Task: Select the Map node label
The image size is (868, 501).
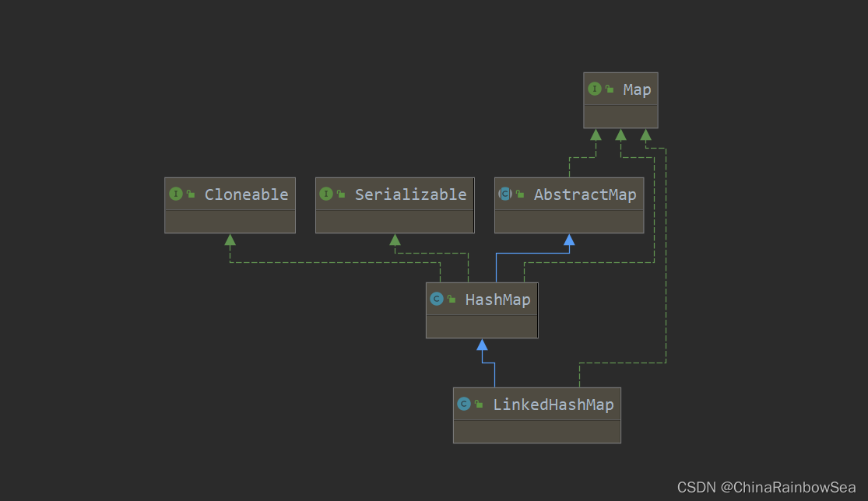Action: click(x=637, y=90)
